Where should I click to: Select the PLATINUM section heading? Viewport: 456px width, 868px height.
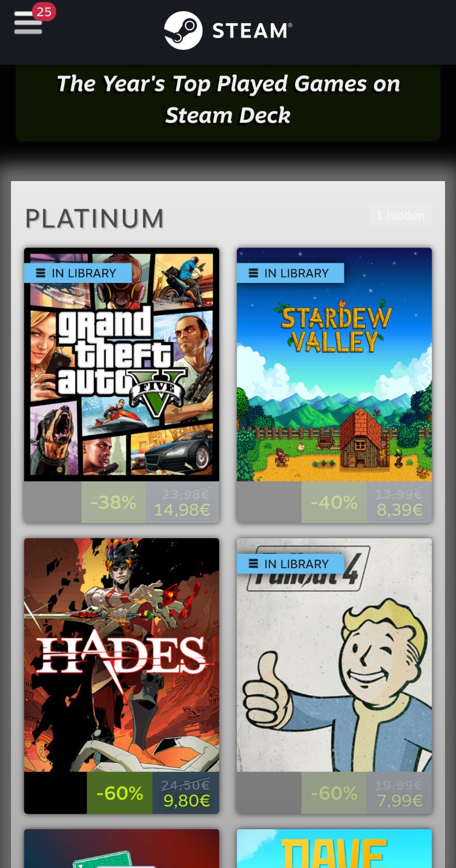[x=95, y=219]
